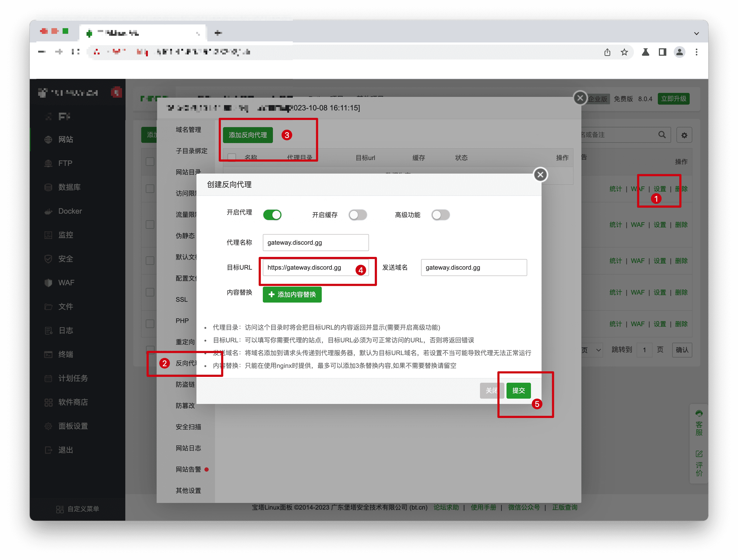Click the 面板设置 gear icon

click(x=48, y=426)
